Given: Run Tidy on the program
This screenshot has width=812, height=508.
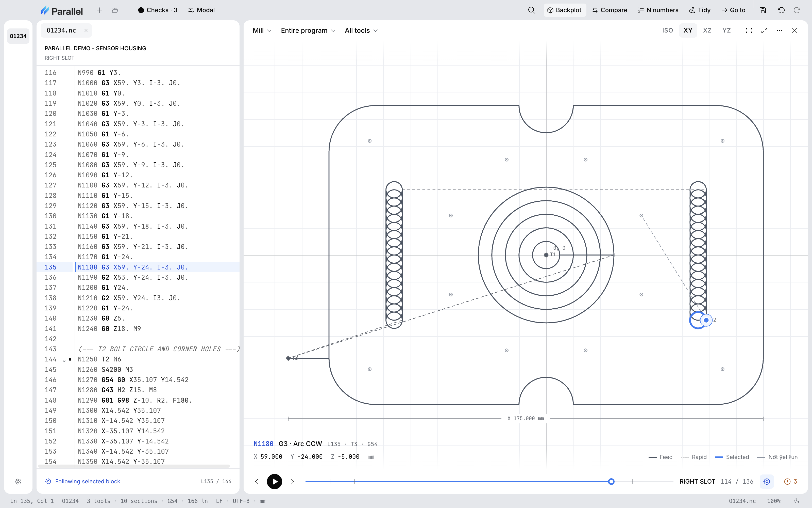Looking at the screenshot, I should [700, 10].
